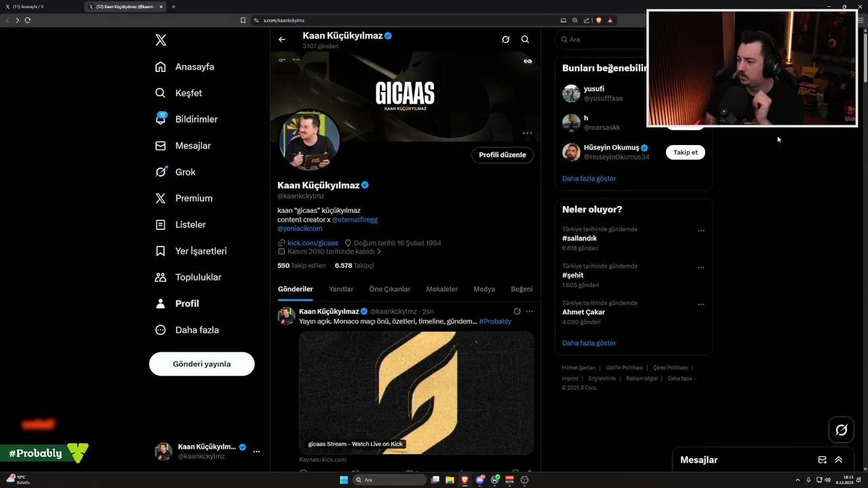Open options for #sallandık trend
This screenshot has height=488, width=868.
701,230
